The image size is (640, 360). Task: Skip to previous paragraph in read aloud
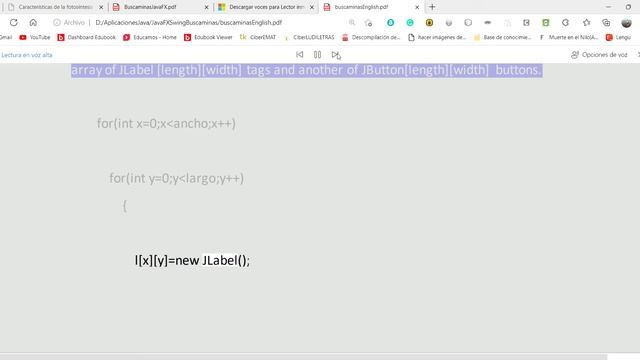click(300, 54)
